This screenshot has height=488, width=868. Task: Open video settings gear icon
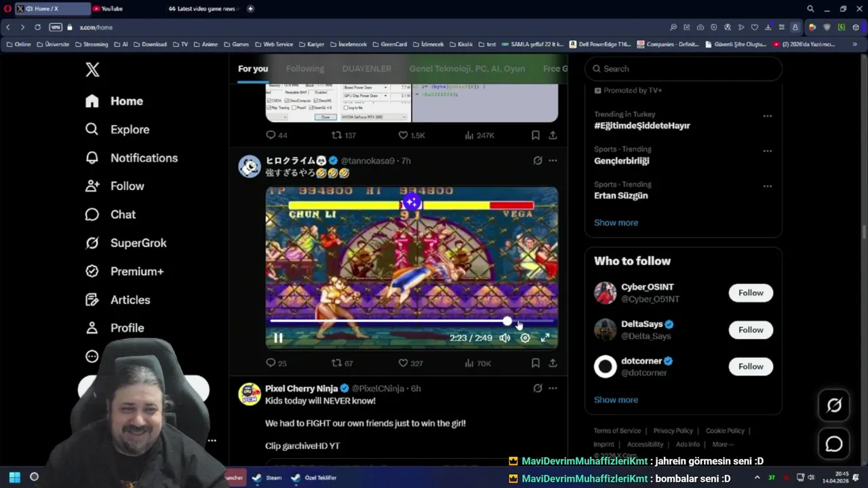tap(525, 338)
